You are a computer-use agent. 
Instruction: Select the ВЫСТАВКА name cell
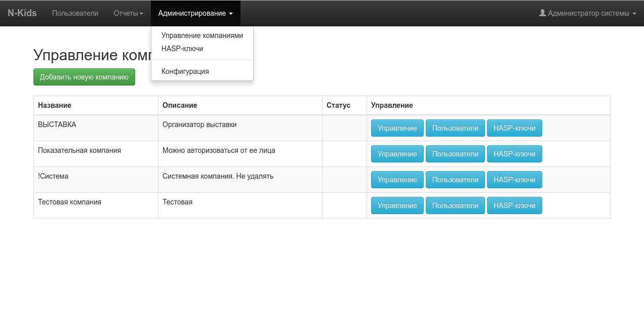pyautogui.click(x=96, y=128)
